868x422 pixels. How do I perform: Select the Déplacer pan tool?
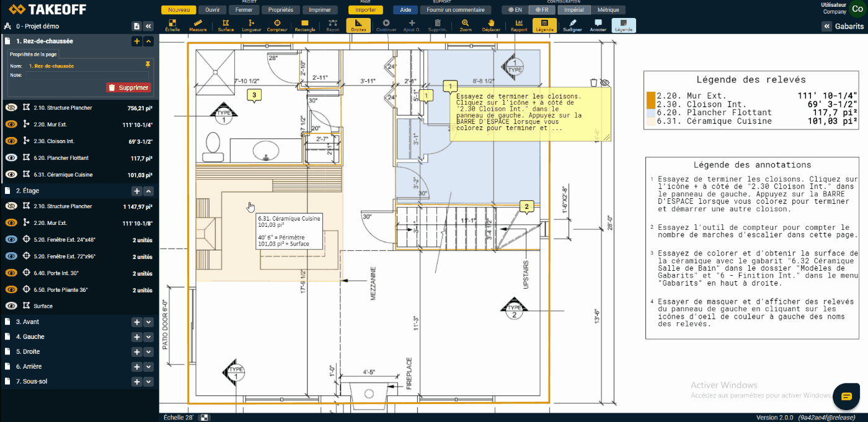(491, 25)
